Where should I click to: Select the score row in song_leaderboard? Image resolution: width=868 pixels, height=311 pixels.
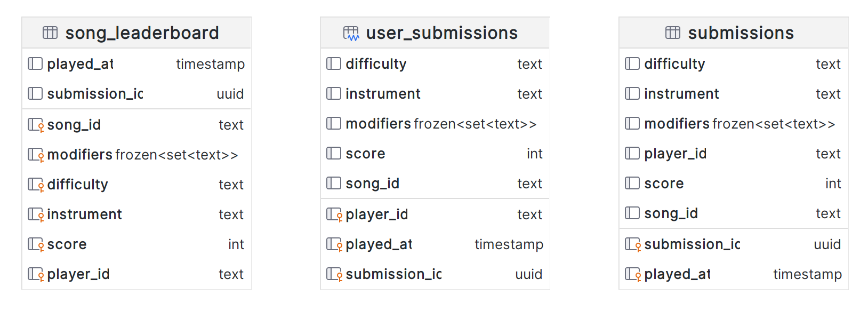pos(67,244)
